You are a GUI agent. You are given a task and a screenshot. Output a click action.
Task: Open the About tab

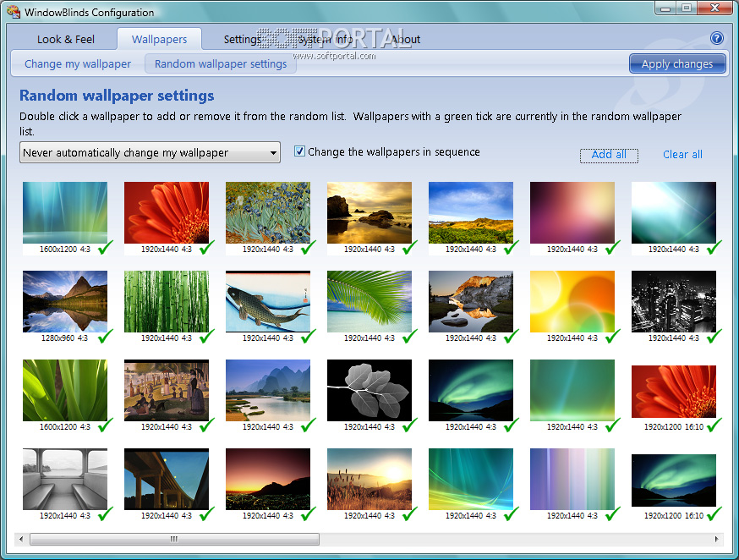pyautogui.click(x=406, y=39)
